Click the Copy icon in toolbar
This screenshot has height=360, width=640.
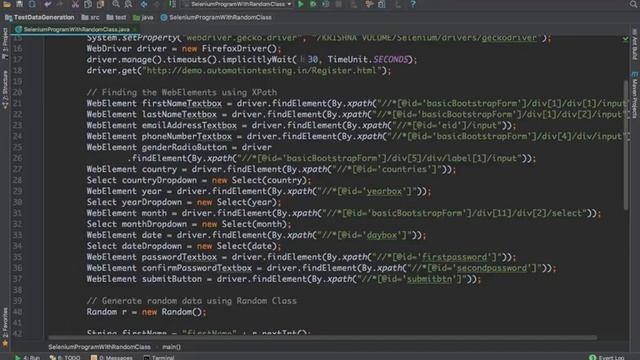[88, 4]
